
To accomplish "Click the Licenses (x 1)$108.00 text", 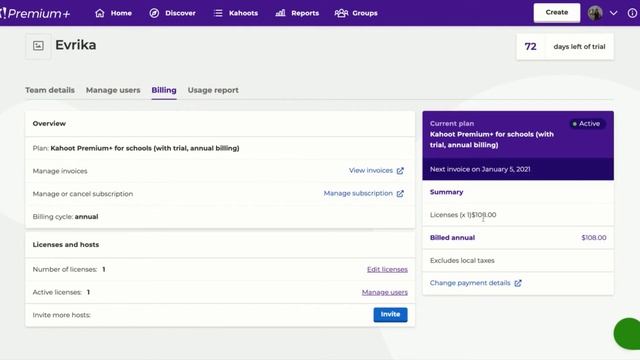I will (x=463, y=215).
